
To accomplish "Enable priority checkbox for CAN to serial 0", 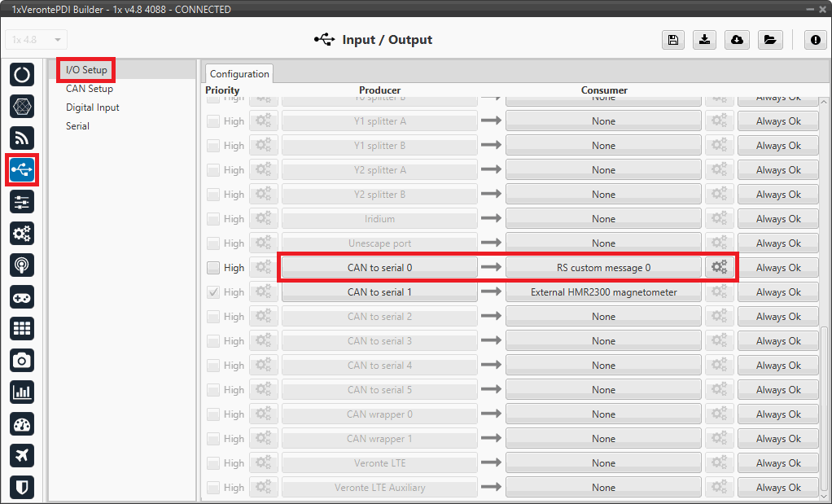I will click(x=213, y=268).
